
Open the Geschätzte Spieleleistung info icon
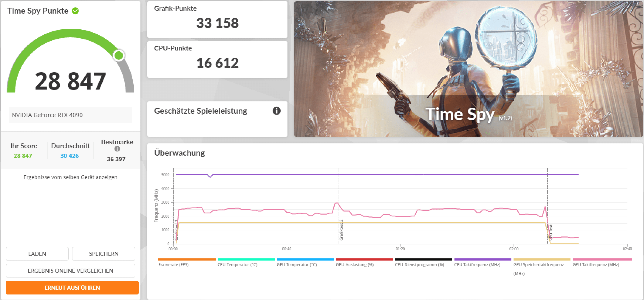tap(276, 111)
